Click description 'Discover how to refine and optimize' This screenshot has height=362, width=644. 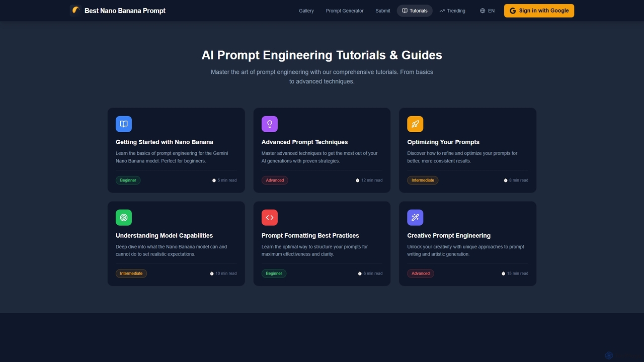pyautogui.click(x=462, y=157)
